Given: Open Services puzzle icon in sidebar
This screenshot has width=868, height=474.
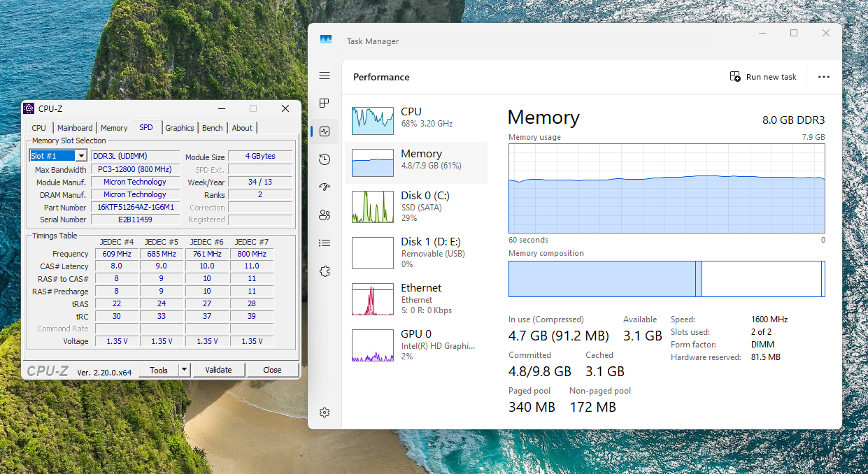Looking at the screenshot, I should (x=324, y=271).
